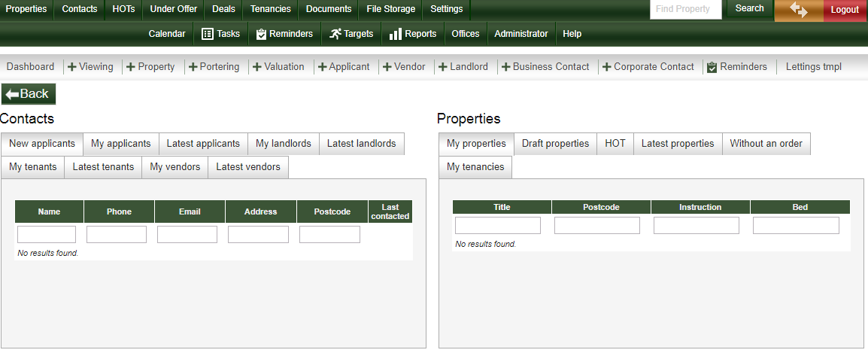Click the plus icon beside Applicant

coord(322,67)
